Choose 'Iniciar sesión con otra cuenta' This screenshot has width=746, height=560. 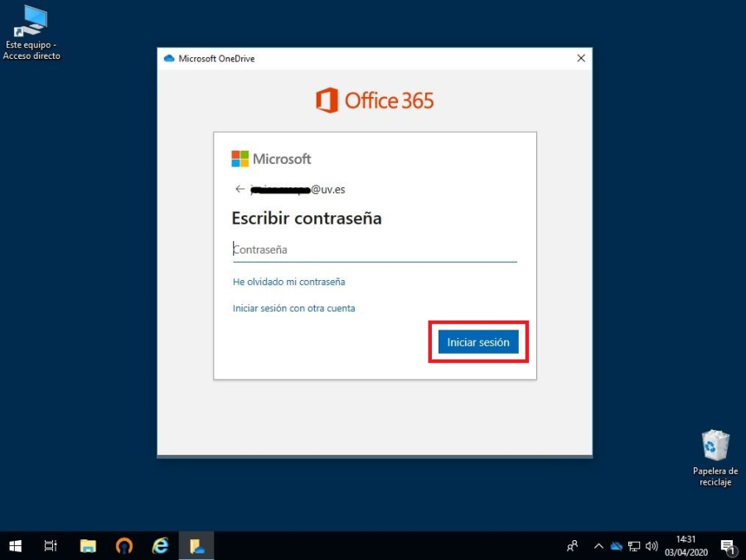pyautogui.click(x=293, y=308)
